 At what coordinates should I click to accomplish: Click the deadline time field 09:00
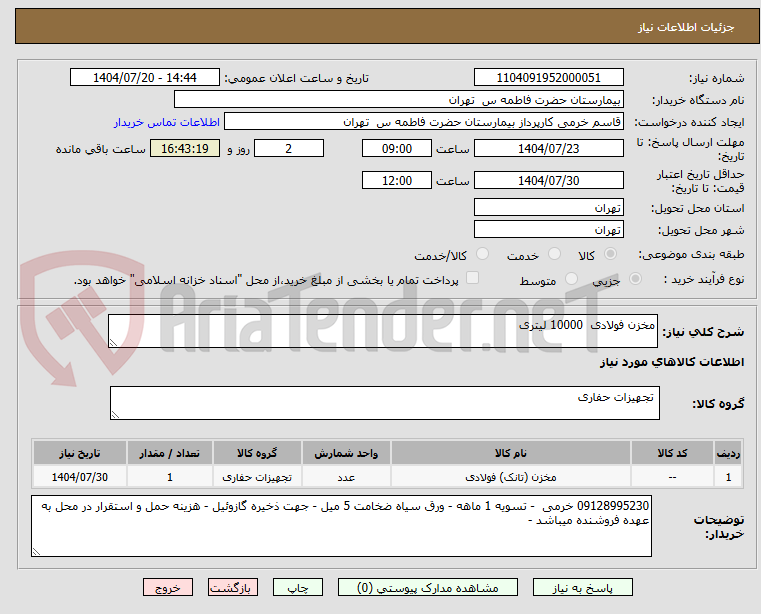point(397,148)
